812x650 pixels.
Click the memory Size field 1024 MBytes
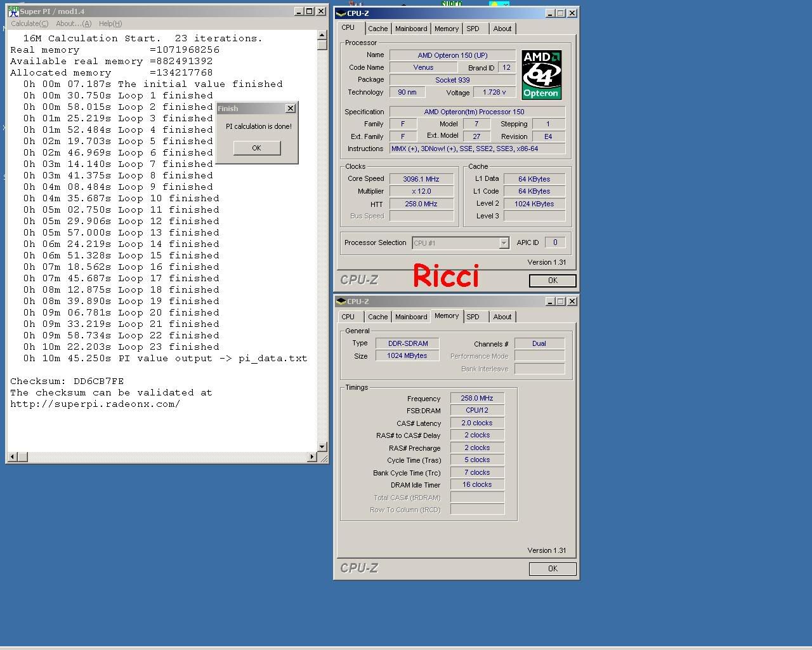(407, 355)
